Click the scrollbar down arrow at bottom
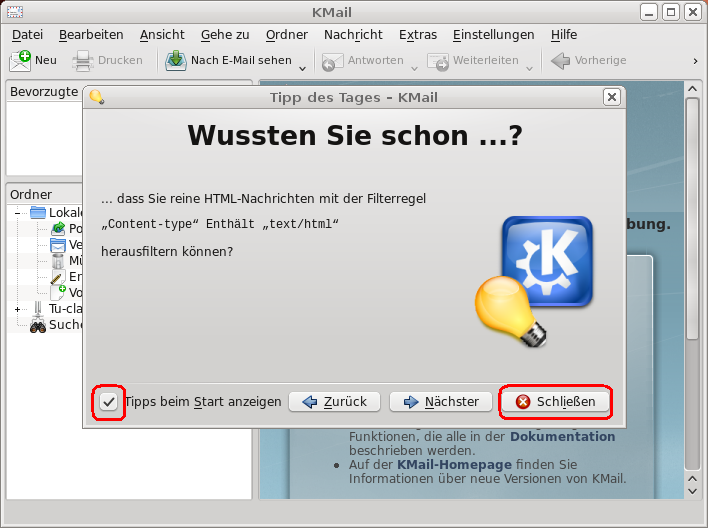 [692, 491]
